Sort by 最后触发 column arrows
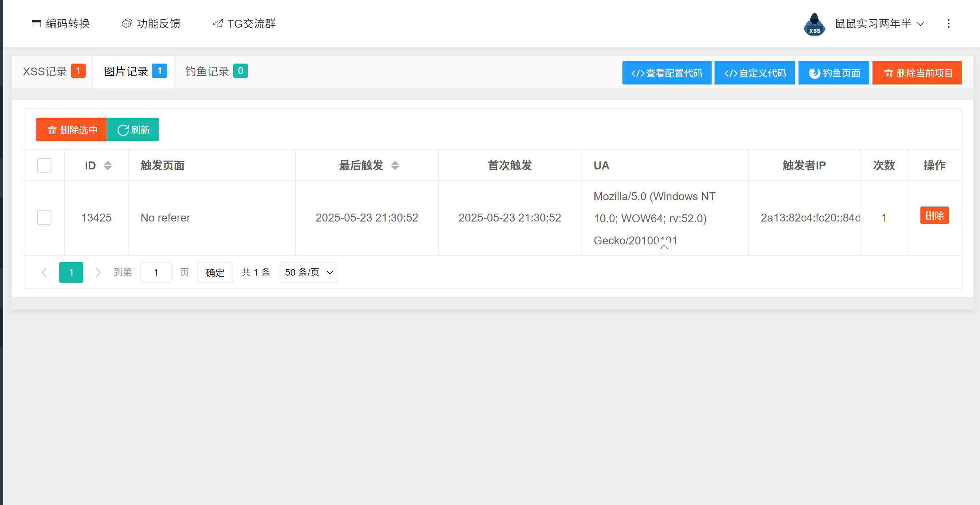This screenshot has height=505, width=980. pos(395,165)
